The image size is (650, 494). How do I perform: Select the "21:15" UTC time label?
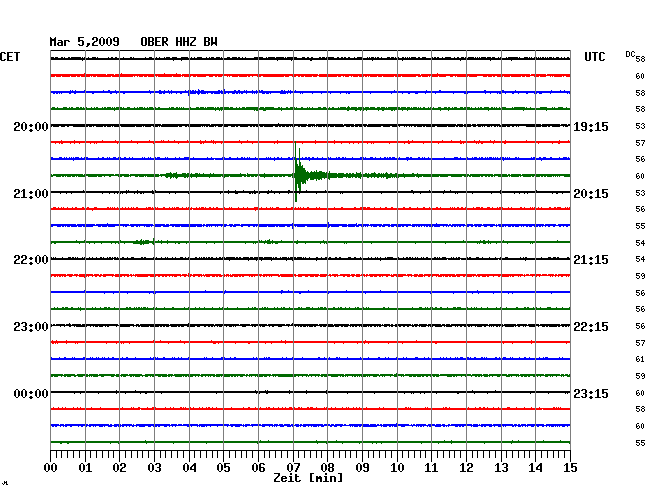pyautogui.click(x=591, y=260)
